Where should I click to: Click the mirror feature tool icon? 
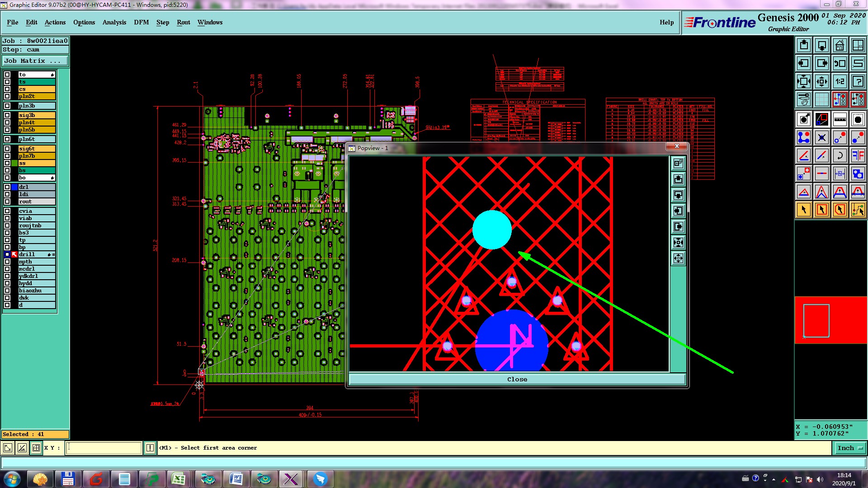(858, 155)
